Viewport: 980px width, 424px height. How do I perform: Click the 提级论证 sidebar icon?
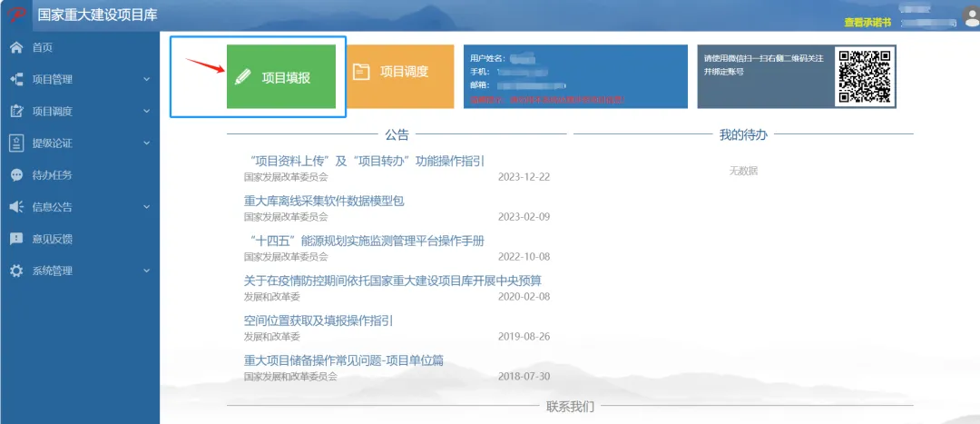(x=15, y=143)
